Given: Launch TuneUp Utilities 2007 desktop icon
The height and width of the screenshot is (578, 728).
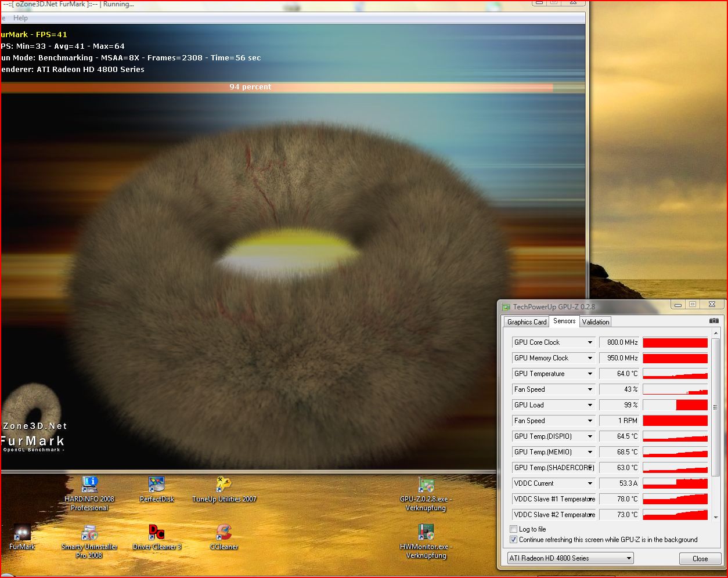Looking at the screenshot, I should (x=224, y=489).
